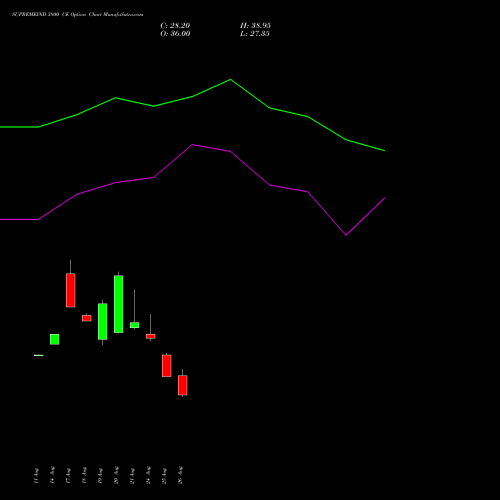Click the 19 Aug date label
Screen dimensions: 500x500
pos(100,475)
